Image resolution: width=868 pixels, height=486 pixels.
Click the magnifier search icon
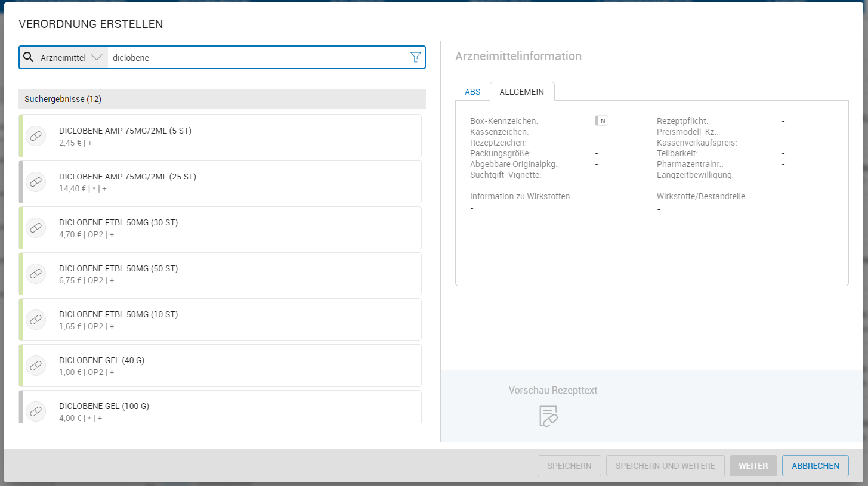click(28, 57)
